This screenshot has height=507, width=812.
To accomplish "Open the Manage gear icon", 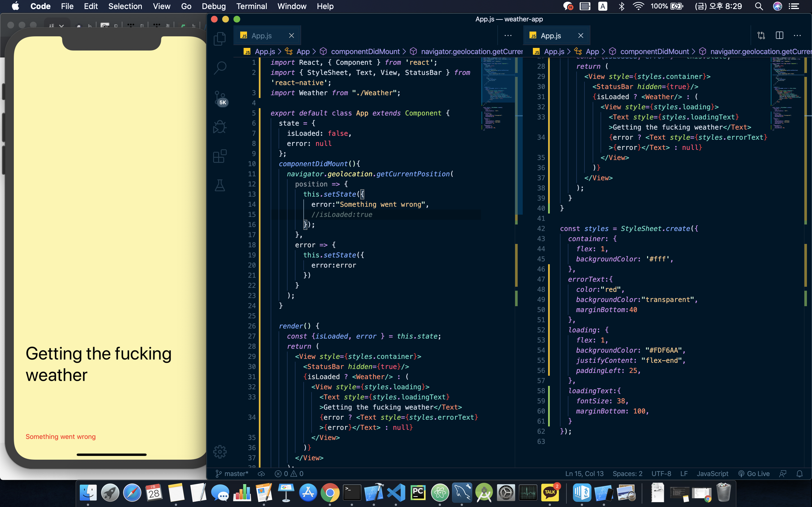I will [x=220, y=452].
